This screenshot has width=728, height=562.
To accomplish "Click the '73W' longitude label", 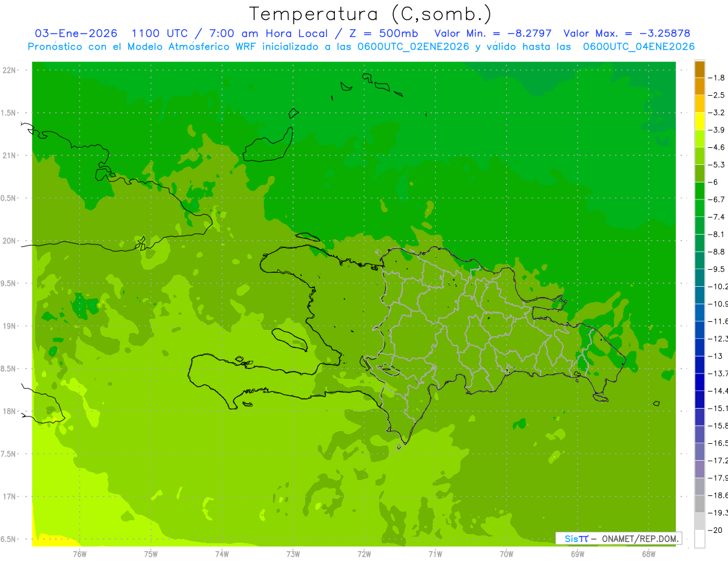I will point(293,554).
